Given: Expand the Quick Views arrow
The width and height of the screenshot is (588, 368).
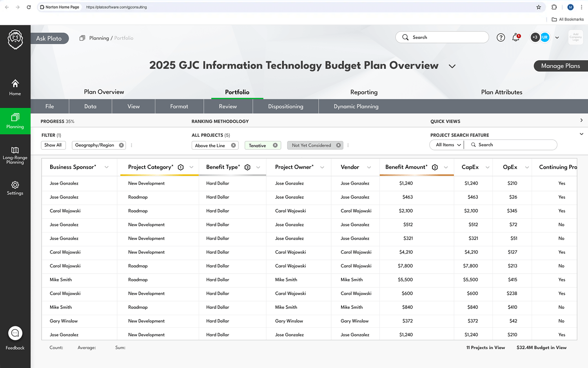Looking at the screenshot, I should [x=581, y=121].
